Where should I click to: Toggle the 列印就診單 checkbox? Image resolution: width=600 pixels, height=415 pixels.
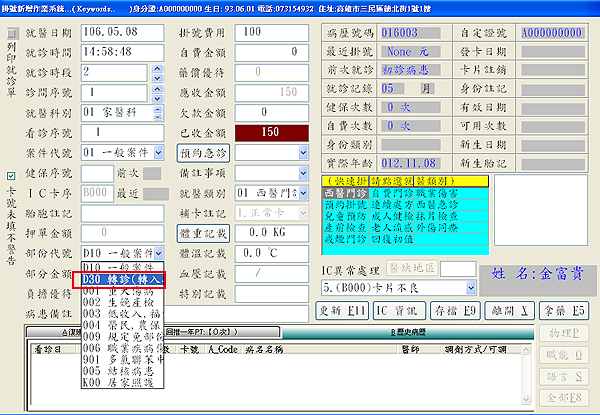[x=11, y=31]
